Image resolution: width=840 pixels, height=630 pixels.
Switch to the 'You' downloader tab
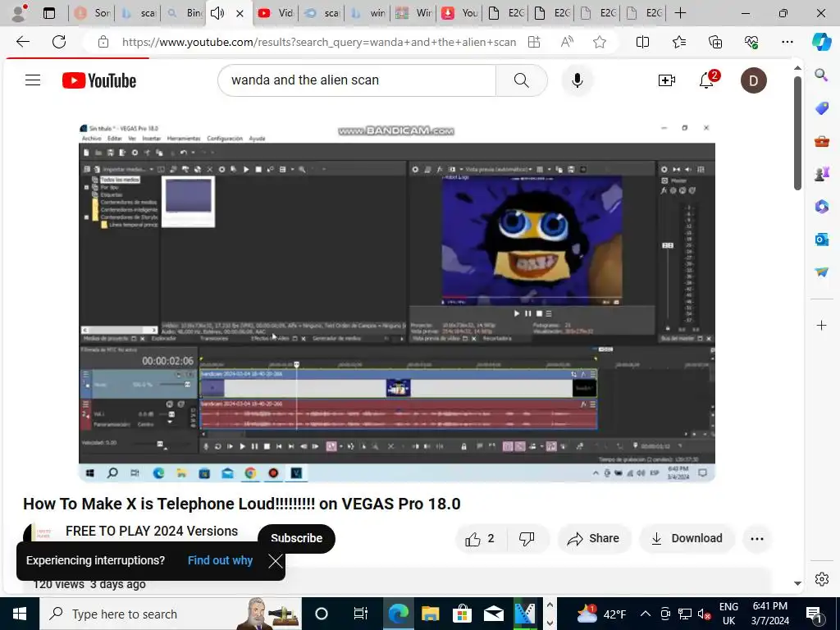(x=459, y=13)
